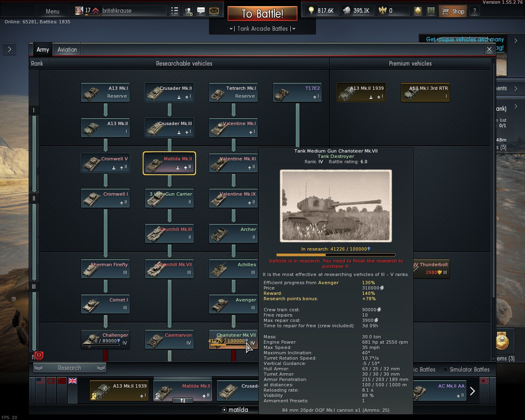Select AC Mk.II AA crew slot
This screenshot has height=420, width=525.
click(440, 390)
